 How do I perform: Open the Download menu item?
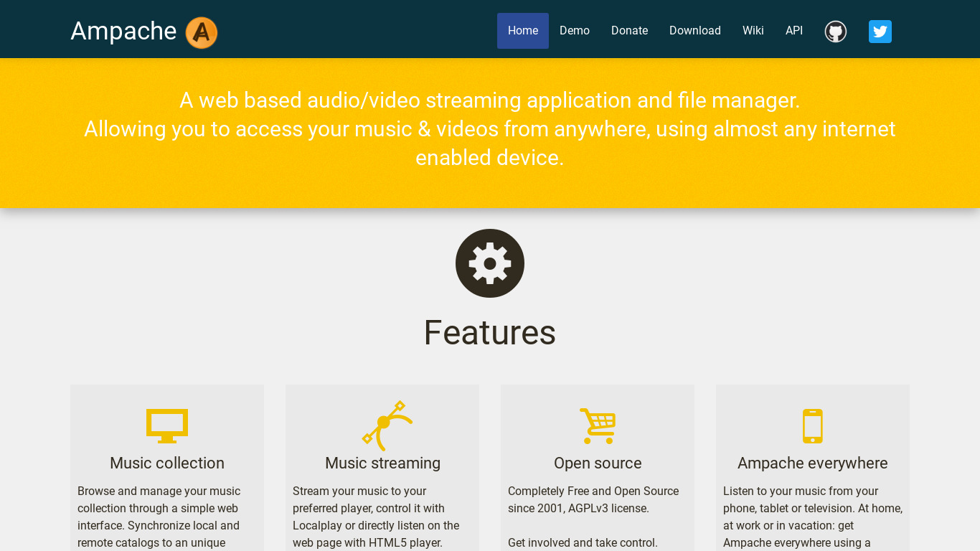click(x=695, y=31)
